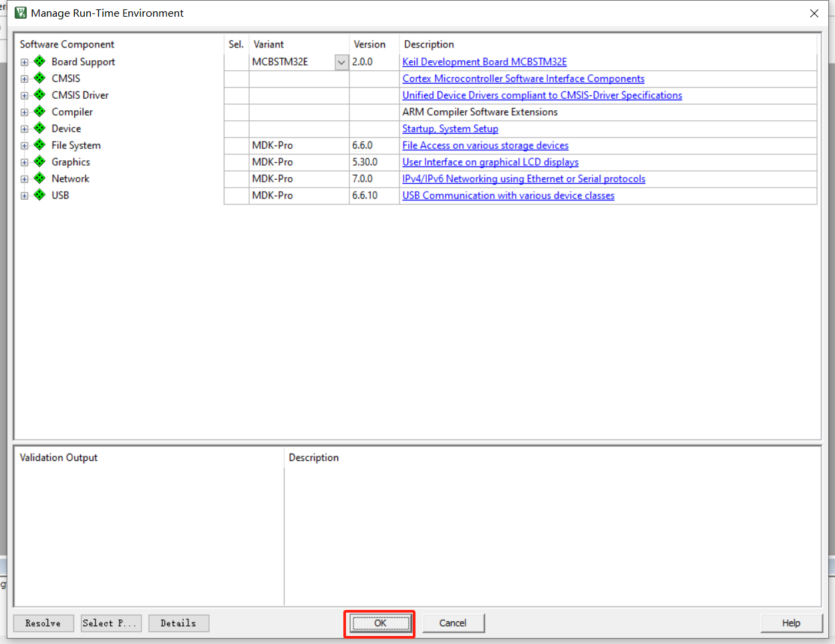Open File Access on various storage devices link
The height and width of the screenshot is (644, 835).
[x=485, y=145]
